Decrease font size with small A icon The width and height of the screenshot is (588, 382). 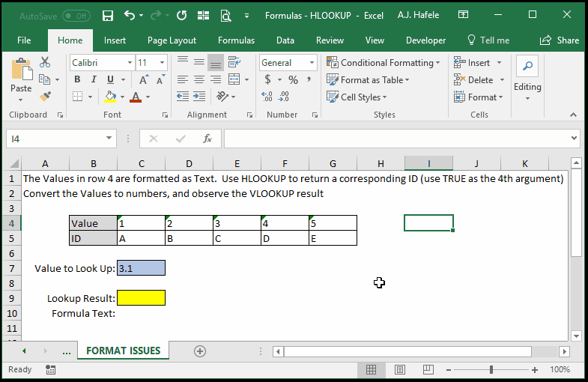coord(161,79)
